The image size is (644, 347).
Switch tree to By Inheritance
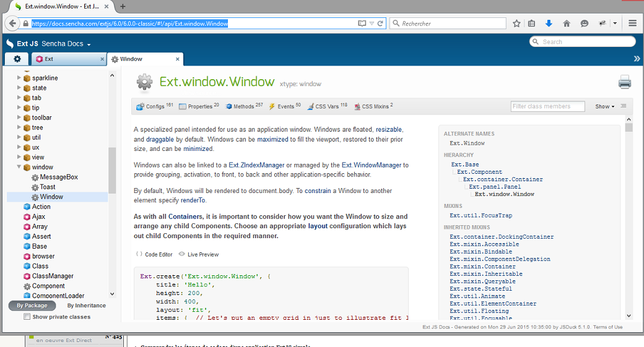(86, 306)
